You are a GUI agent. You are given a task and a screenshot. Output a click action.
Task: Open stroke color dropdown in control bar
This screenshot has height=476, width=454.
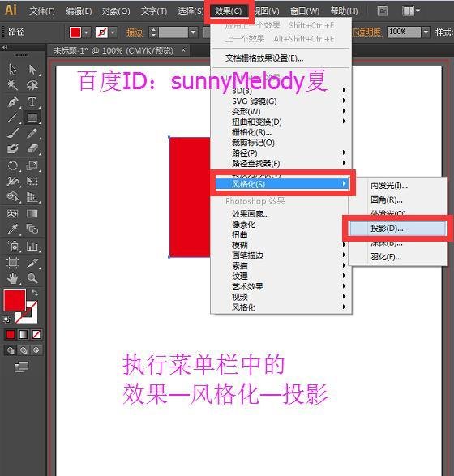(x=113, y=32)
